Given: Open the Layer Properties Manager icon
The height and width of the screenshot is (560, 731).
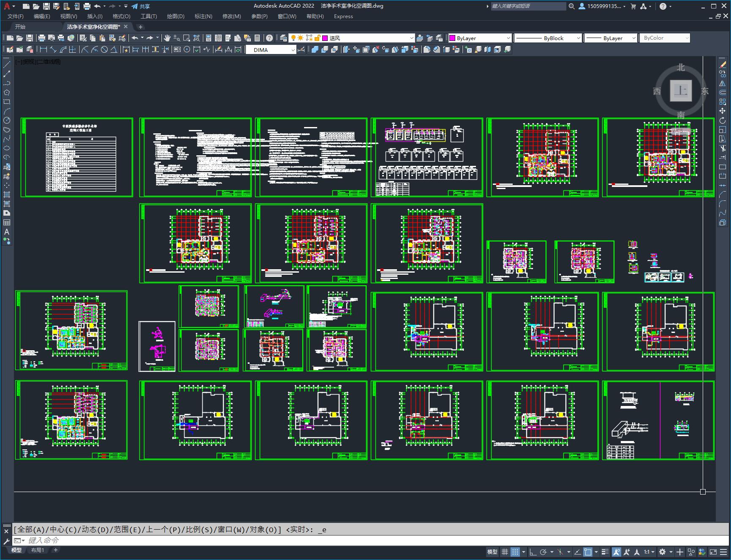Looking at the screenshot, I should pyautogui.click(x=283, y=38).
